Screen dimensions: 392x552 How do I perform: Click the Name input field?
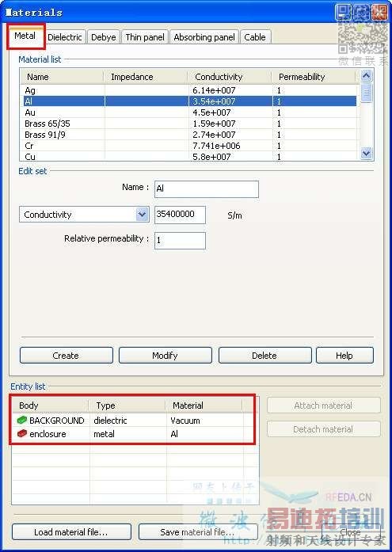(x=207, y=189)
